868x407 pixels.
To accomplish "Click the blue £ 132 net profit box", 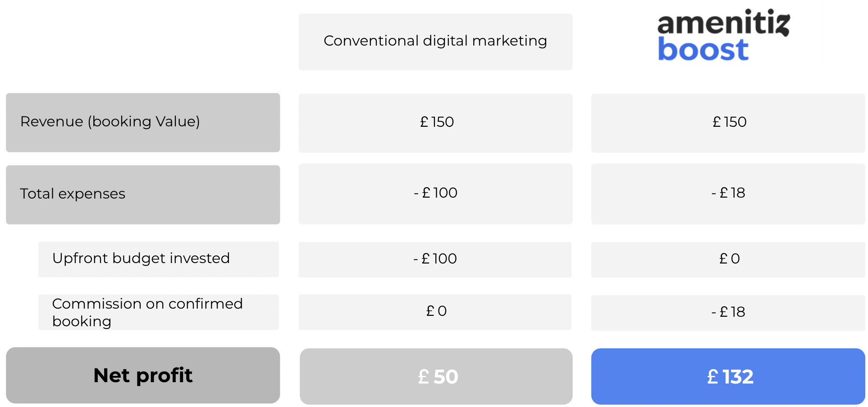I will tap(728, 376).
